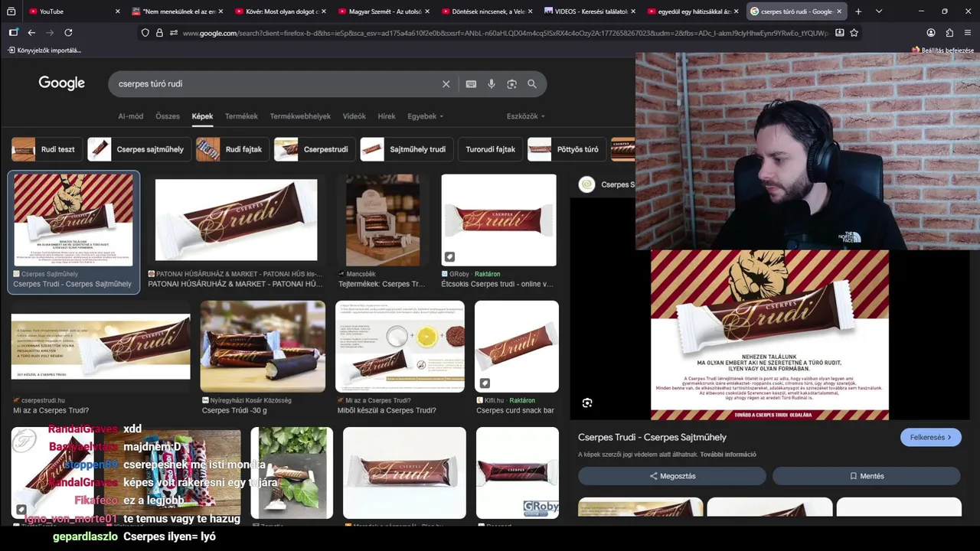Open the Videók results tab
Viewport: 980px width, 551px height.
(x=354, y=116)
